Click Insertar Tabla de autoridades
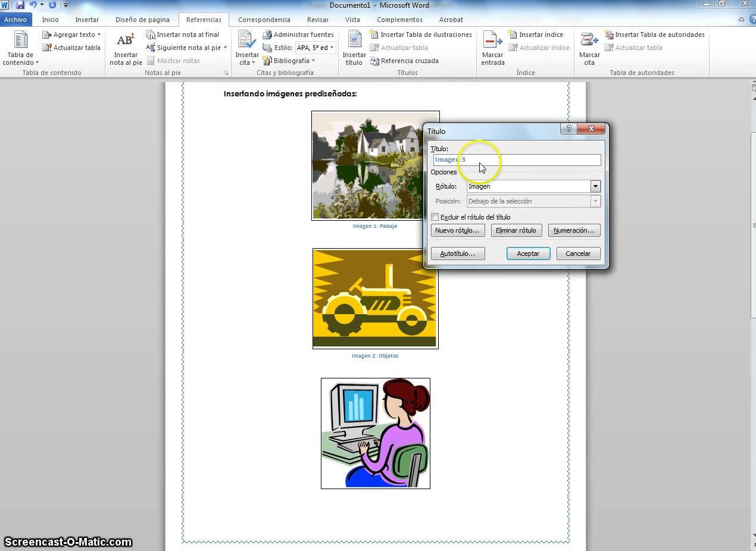Screen dimensions: 756x551 point(654,35)
